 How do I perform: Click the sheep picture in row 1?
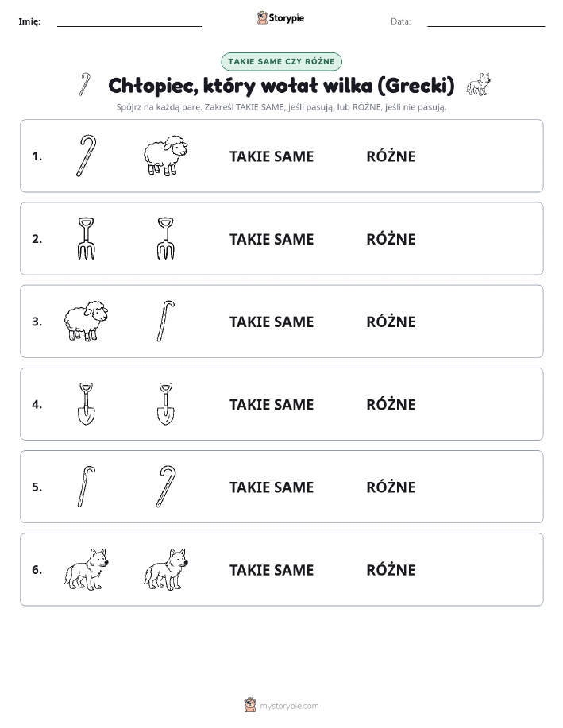(165, 156)
